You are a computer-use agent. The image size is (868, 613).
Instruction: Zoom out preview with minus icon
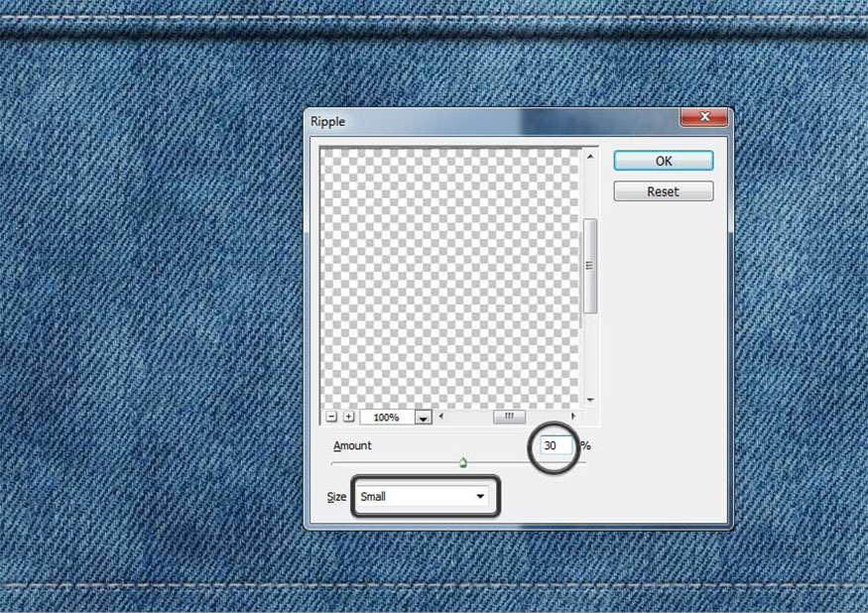331,417
